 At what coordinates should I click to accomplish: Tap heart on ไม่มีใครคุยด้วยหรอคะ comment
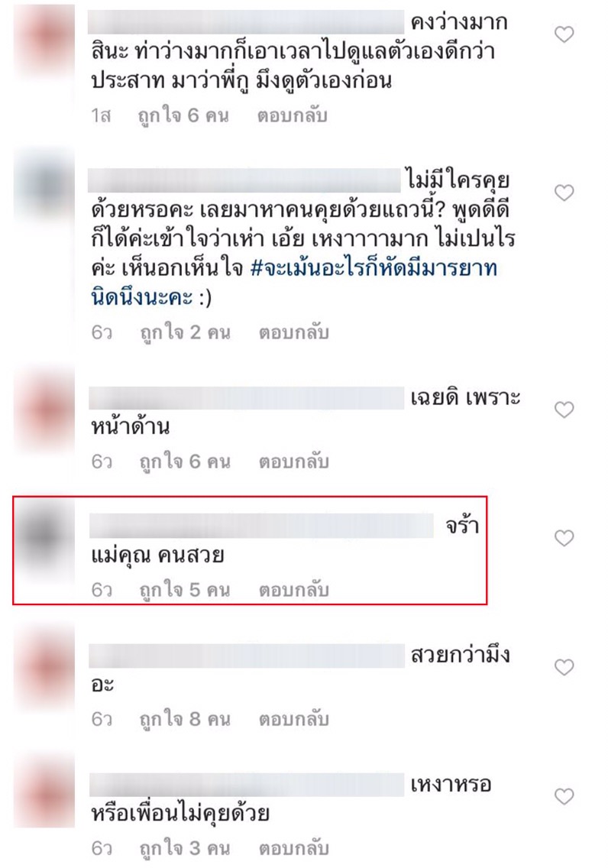click(564, 193)
